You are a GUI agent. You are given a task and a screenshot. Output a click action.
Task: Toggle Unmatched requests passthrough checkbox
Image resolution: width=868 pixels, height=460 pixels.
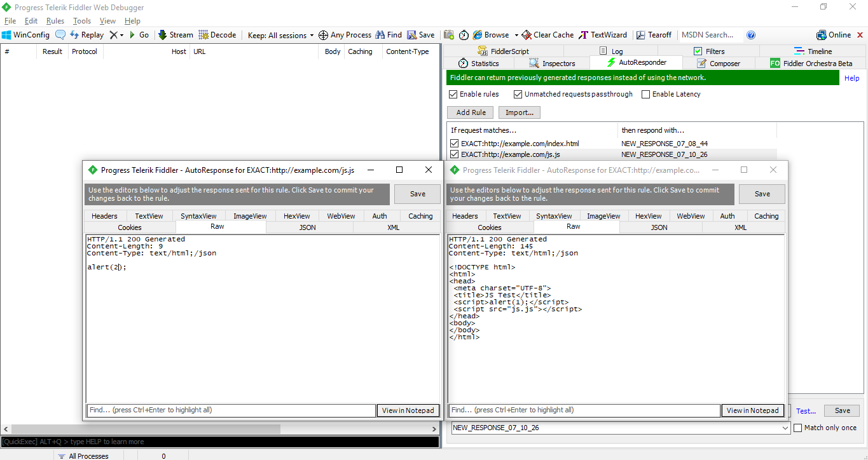pos(518,94)
